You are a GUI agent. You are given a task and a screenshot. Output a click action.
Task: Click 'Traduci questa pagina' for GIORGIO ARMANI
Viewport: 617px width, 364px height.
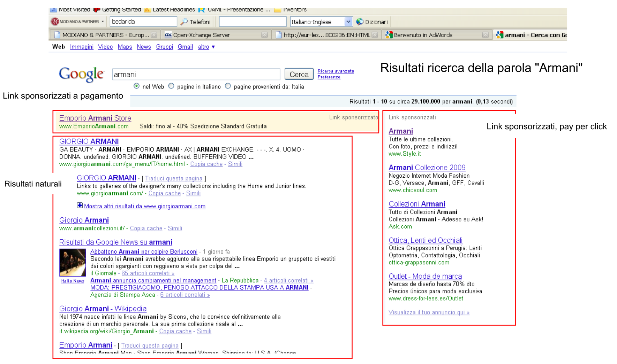click(x=174, y=178)
